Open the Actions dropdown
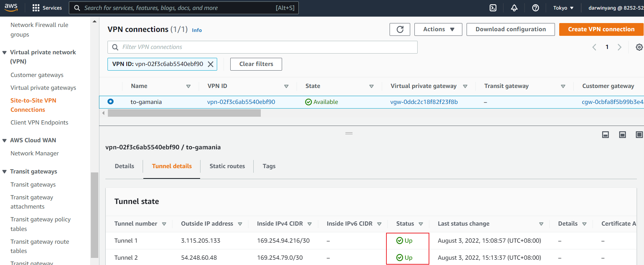 pos(438,29)
